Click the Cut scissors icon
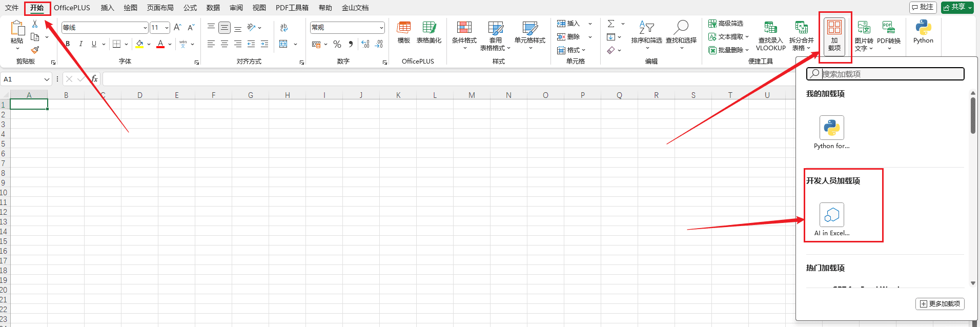 pyautogui.click(x=35, y=24)
